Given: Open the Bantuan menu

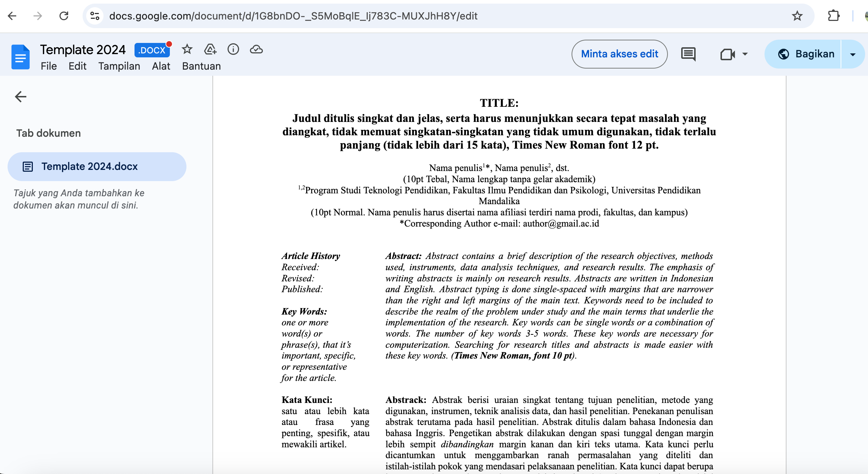Looking at the screenshot, I should click(201, 66).
